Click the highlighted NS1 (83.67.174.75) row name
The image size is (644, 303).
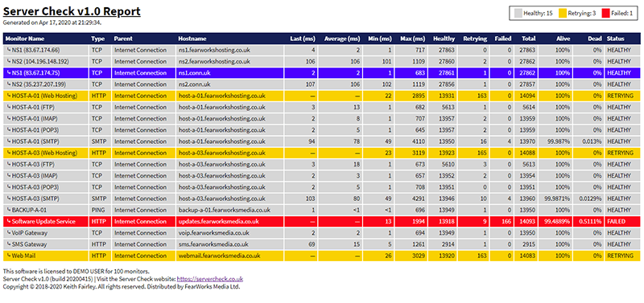(35, 73)
